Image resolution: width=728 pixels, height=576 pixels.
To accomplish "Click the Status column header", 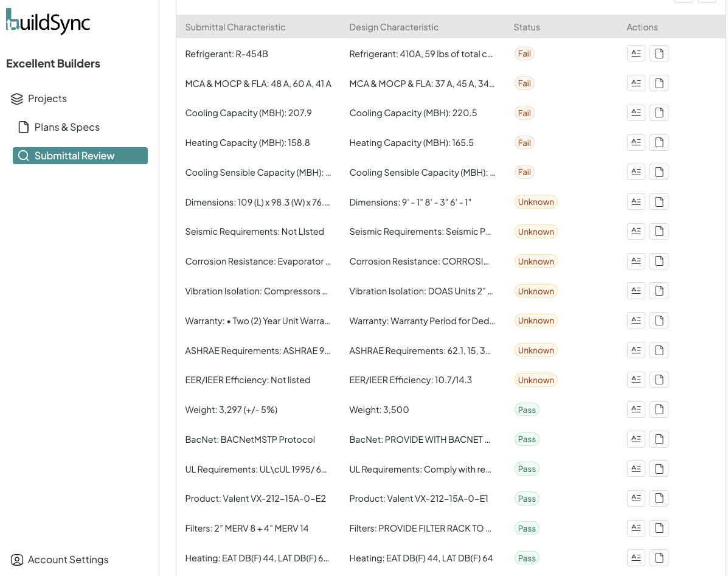I will 527,27.
